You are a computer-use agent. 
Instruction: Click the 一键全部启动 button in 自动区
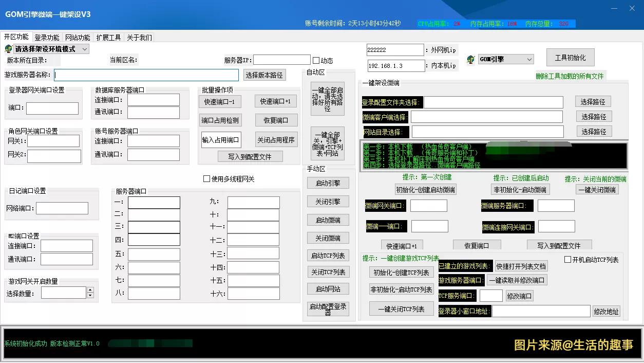[327, 98]
